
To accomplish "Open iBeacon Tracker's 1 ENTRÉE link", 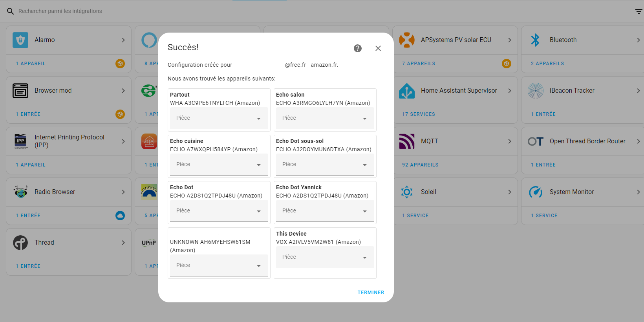I will [543, 114].
